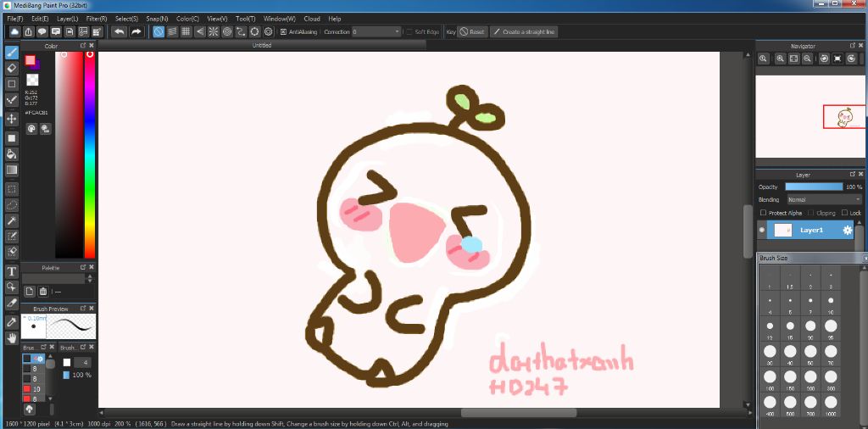Viewport: 868px width, 429px height.
Task: Open the Layer(L) menu
Action: point(68,19)
